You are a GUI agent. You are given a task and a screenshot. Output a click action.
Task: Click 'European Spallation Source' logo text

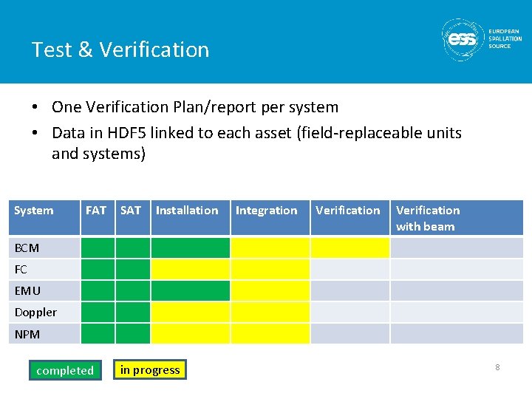tap(505, 38)
